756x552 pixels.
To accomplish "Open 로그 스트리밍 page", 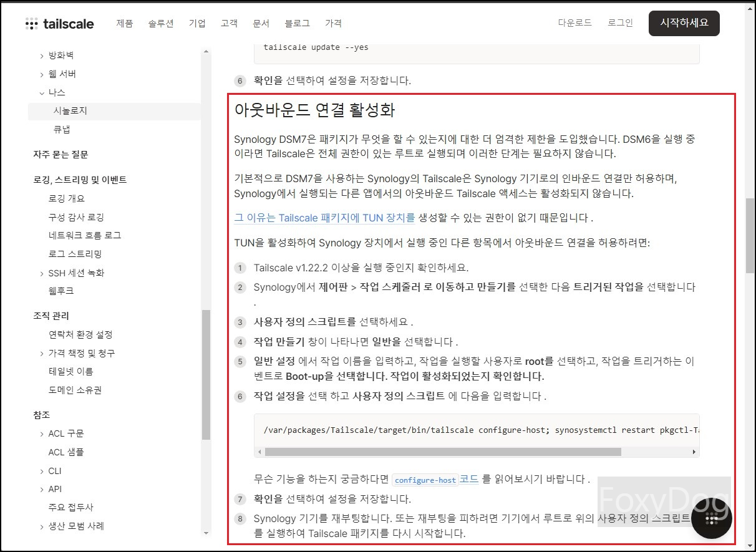I will (75, 254).
